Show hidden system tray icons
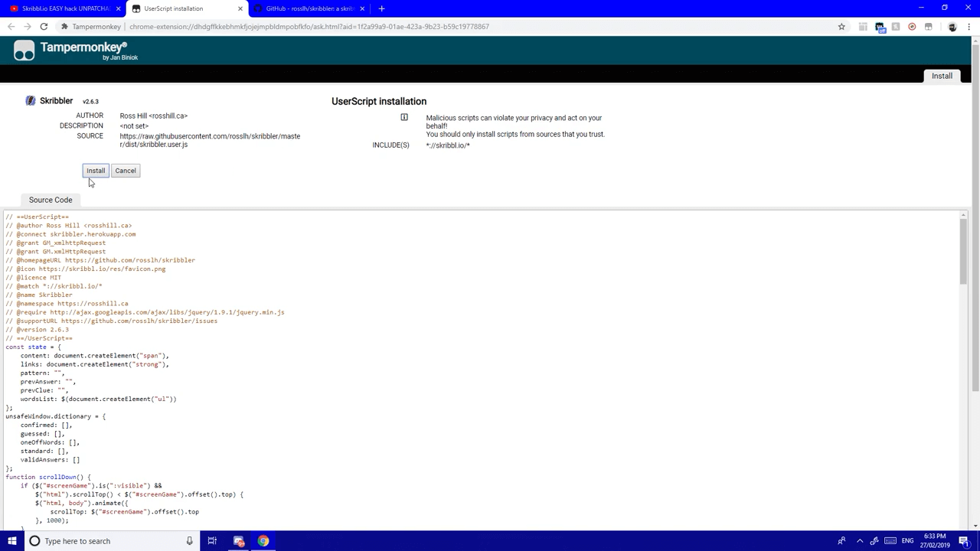The height and width of the screenshot is (551, 980). click(860, 541)
